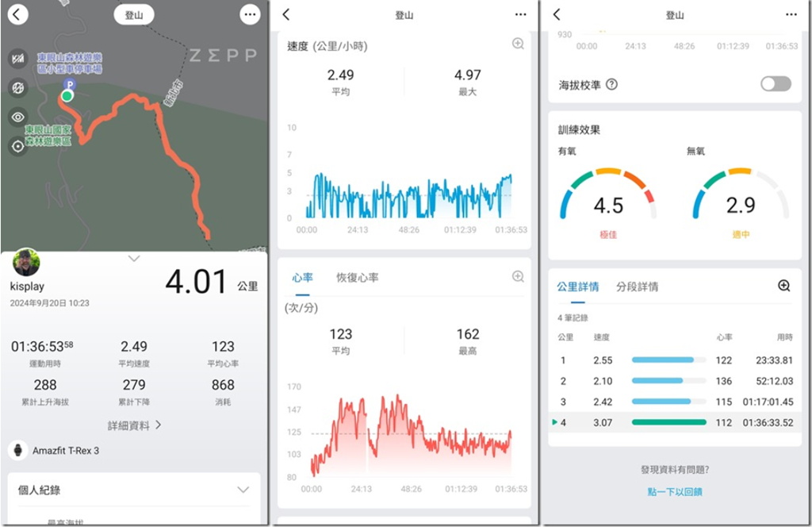Screen dimensions: 812x527
Task: Toggle route visibility eye icon
Action: [18, 117]
